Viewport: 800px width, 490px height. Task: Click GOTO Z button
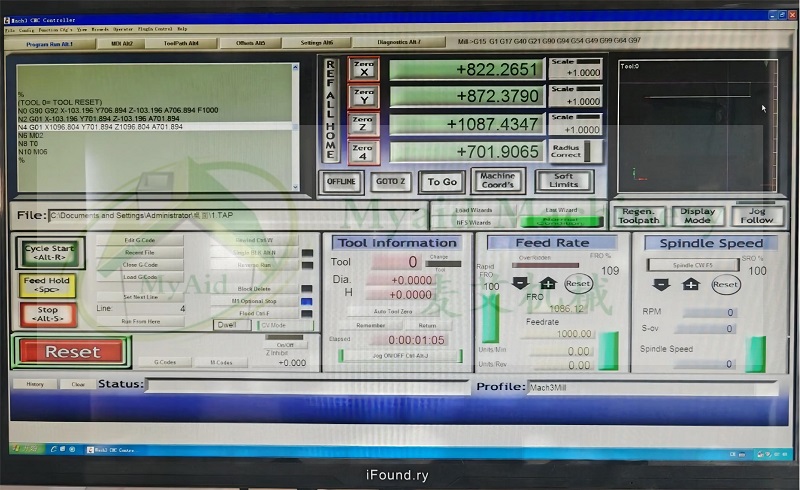[x=390, y=182]
